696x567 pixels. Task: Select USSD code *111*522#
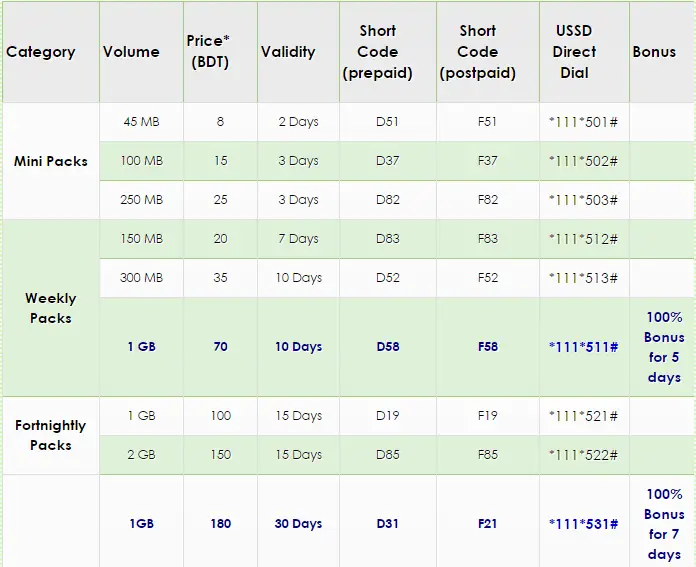pyautogui.click(x=583, y=455)
